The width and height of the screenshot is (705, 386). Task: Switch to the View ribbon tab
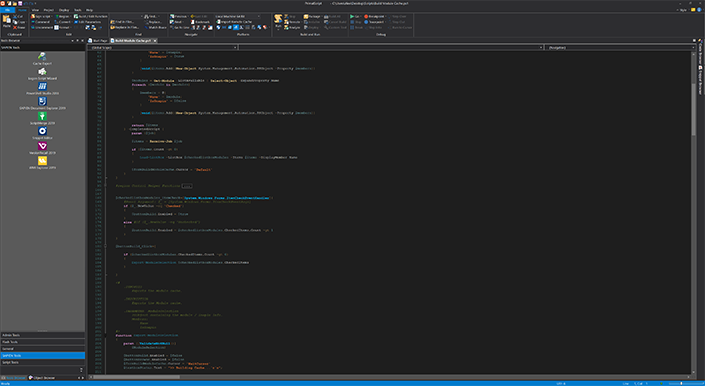click(x=35, y=9)
